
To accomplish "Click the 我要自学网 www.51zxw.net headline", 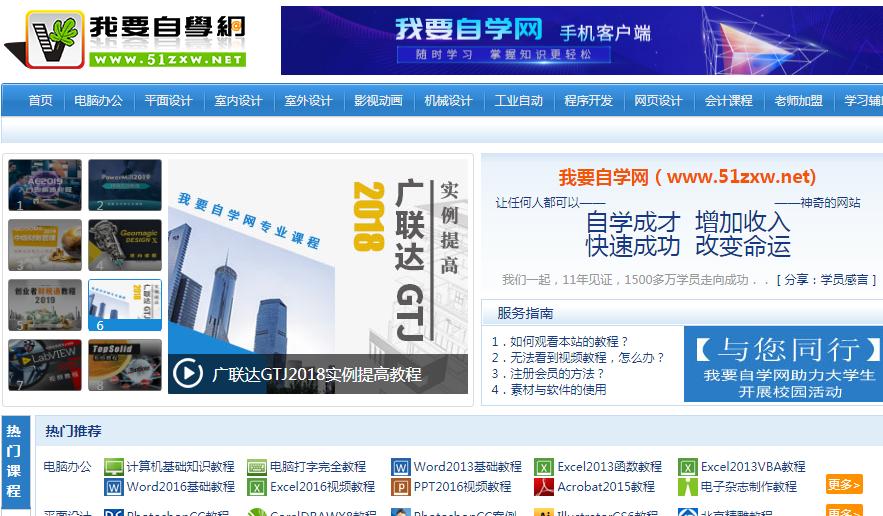I will [687, 177].
